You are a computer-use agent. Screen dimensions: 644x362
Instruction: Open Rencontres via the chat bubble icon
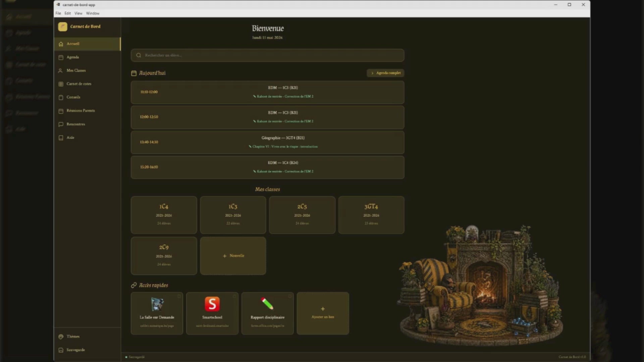click(61, 124)
